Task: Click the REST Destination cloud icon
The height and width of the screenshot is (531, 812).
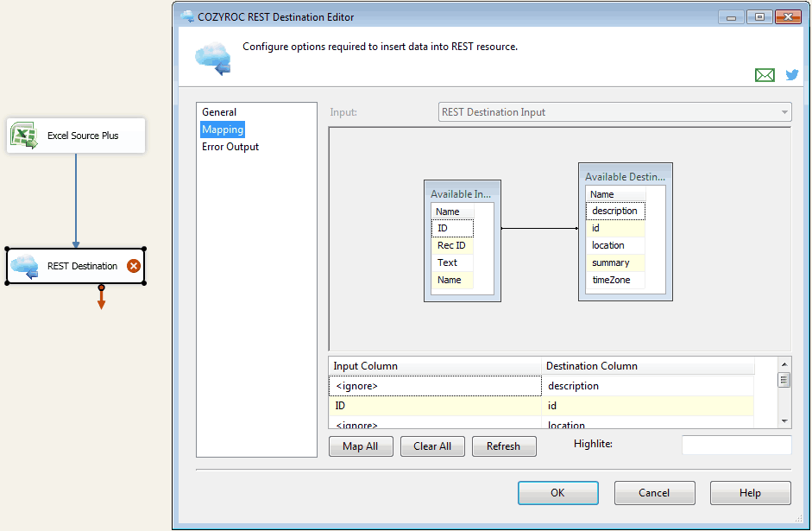Action: click(x=24, y=266)
